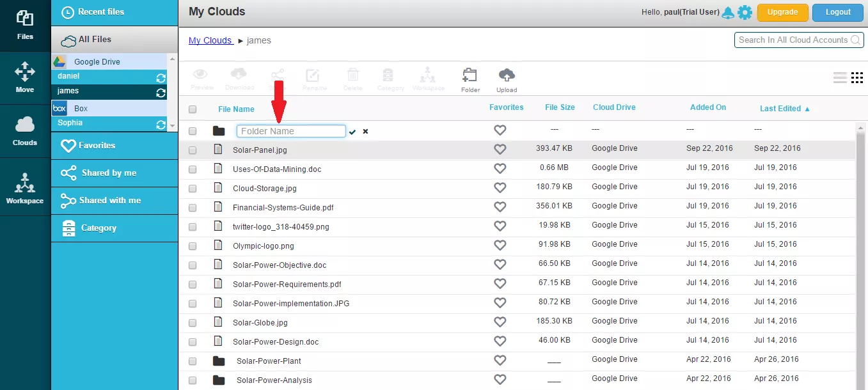The width and height of the screenshot is (868, 390).
Task: Open the notifications bell icon
Action: click(728, 13)
